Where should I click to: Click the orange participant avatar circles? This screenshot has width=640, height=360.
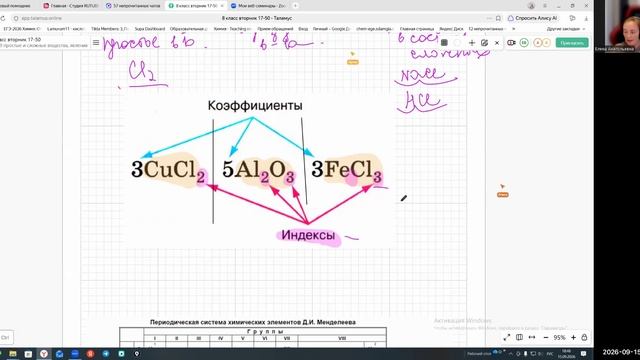click(542, 42)
